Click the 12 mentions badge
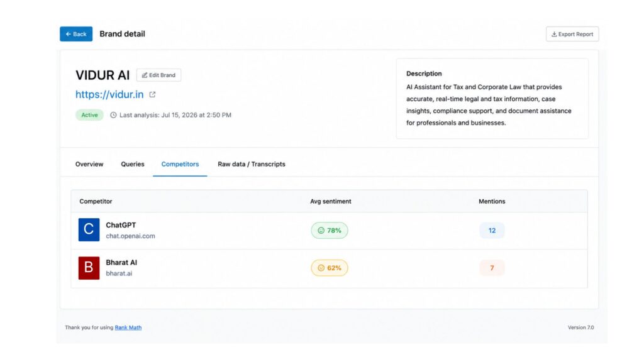Screen dimensions: 644x362 pyautogui.click(x=492, y=230)
